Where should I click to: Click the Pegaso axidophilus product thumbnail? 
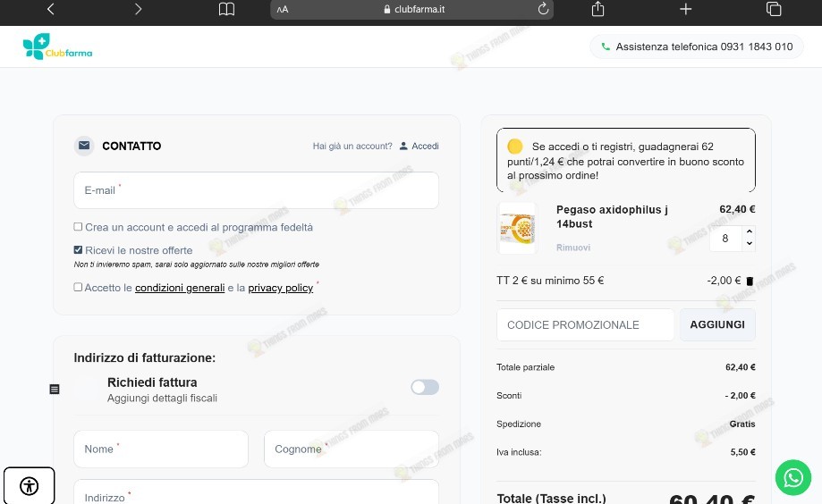(x=517, y=229)
